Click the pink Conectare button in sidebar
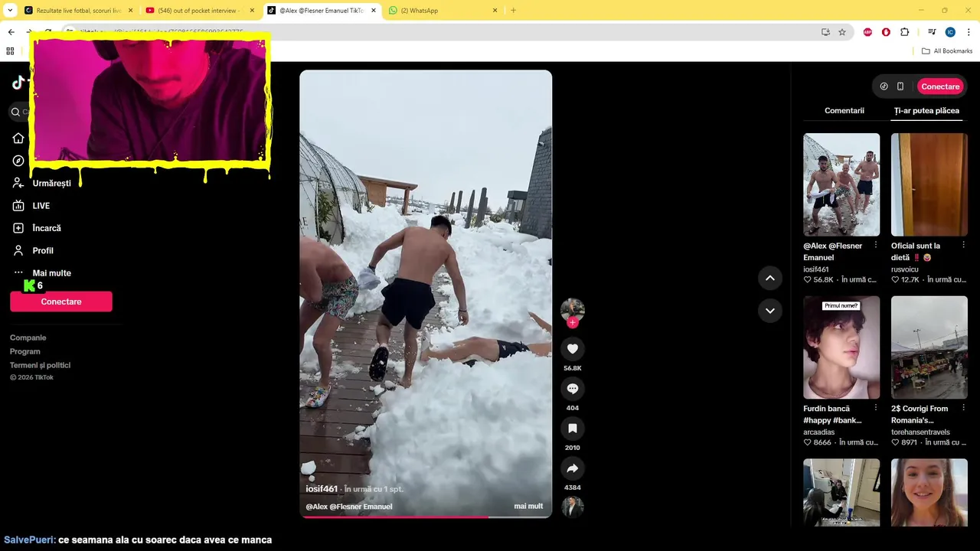Screen dimensions: 980x551 (61, 302)
